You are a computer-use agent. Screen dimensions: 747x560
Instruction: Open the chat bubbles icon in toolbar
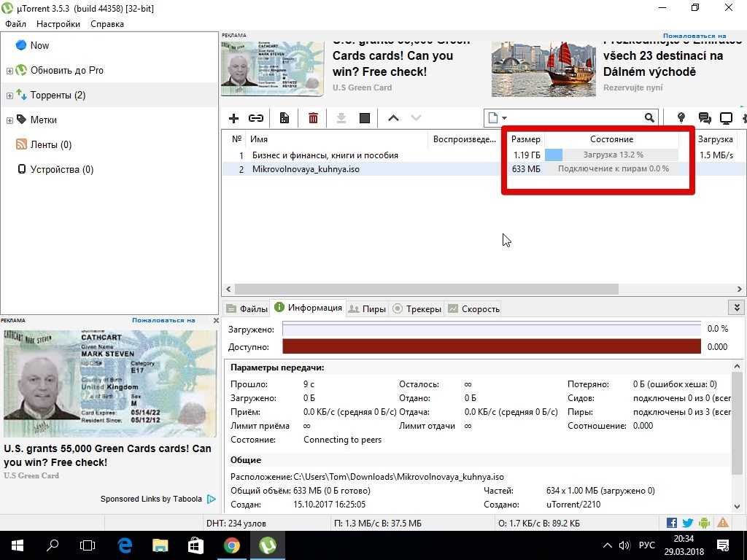pos(705,118)
